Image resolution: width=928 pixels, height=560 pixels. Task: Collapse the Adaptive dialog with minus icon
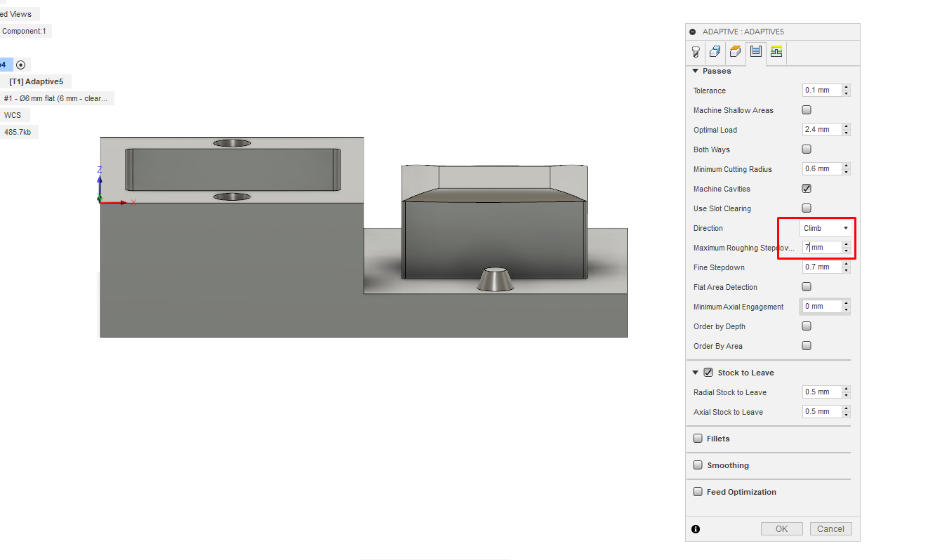click(x=693, y=32)
